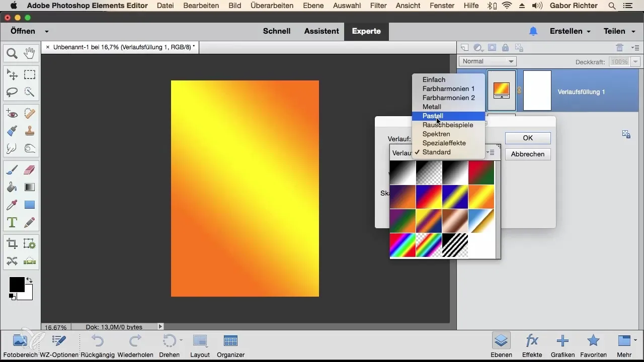644x362 pixels.
Task: Open the Normal blend mode dropdown
Action: pos(488,61)
